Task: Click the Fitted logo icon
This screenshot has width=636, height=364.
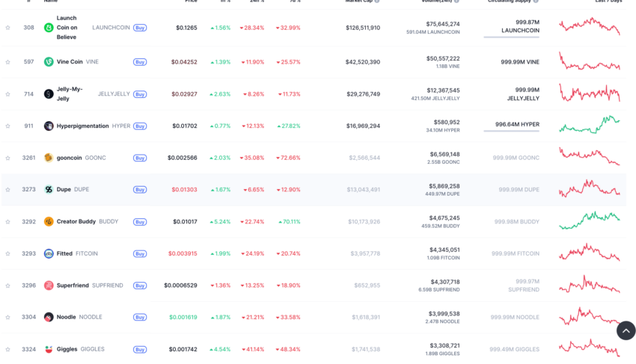Action: point(49,253)
